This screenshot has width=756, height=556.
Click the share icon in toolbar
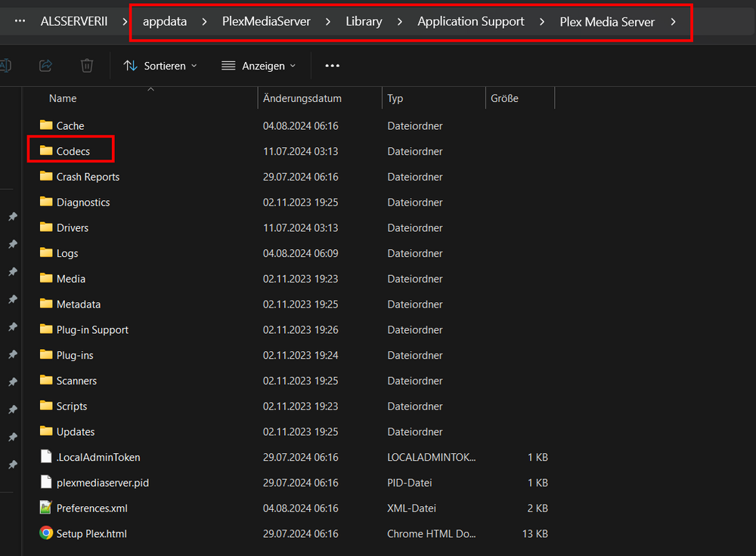click(x=45, y=66)
